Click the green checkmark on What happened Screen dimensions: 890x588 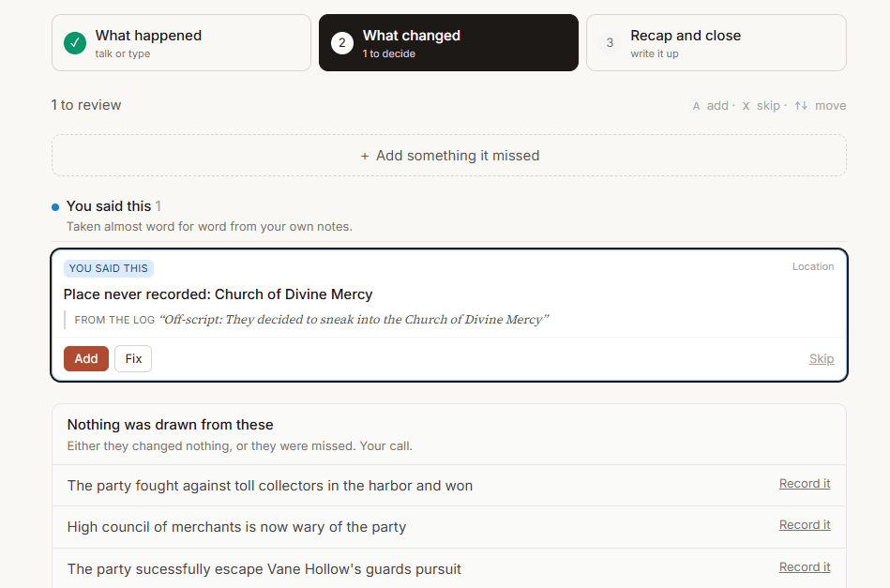coord(75,43)
